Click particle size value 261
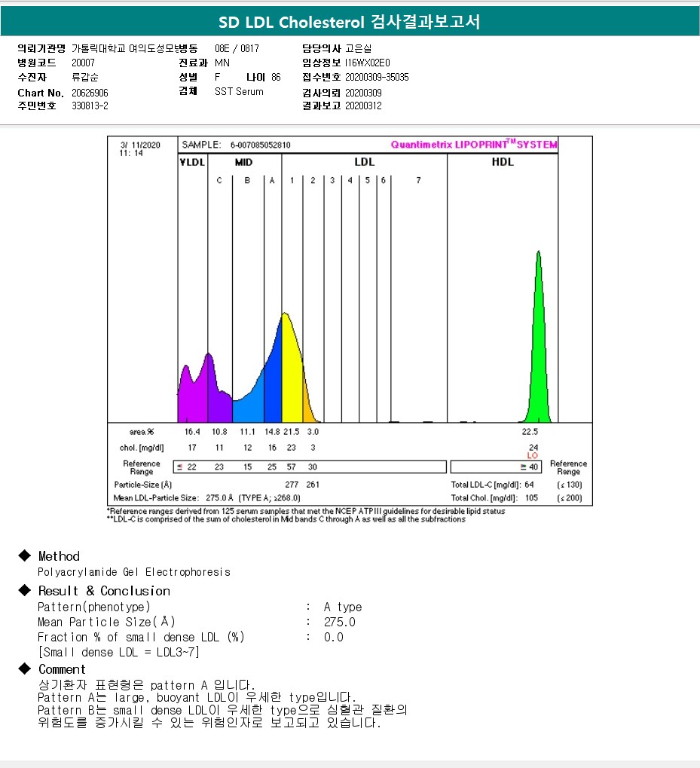 pos(313,485)
